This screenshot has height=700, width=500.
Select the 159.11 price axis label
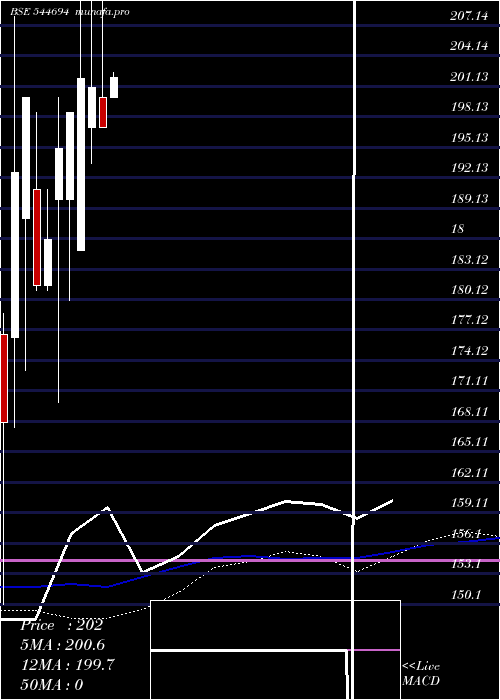coord(469,503)
